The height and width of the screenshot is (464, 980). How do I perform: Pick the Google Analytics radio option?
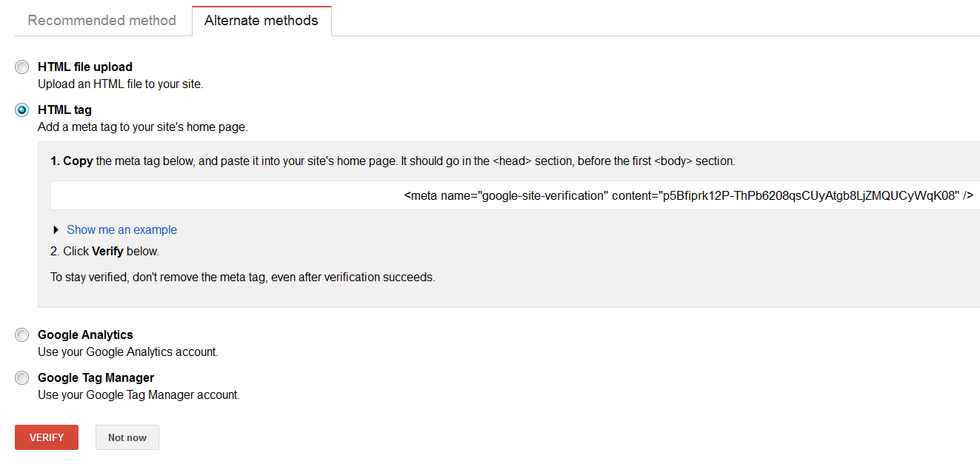(x=22, y=335)
